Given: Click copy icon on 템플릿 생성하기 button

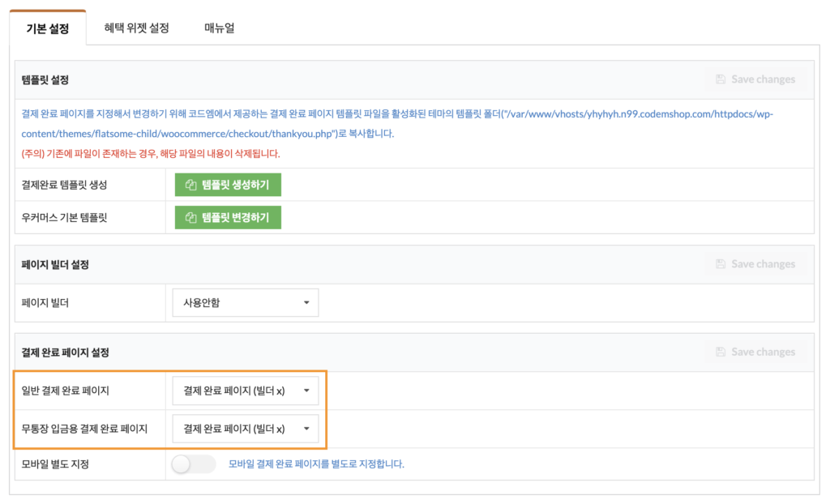Looking at the screenshot, I should point(191,185).
